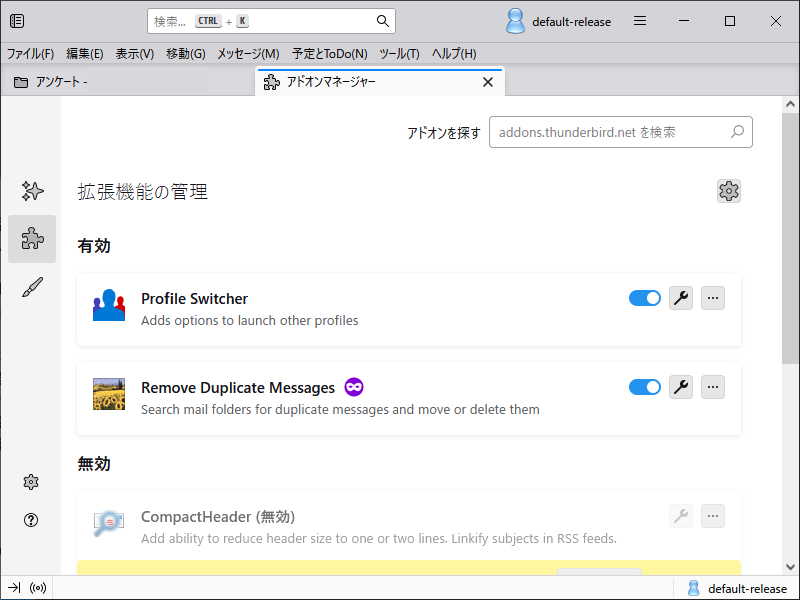The image size is (800, 600).
Task: Select the Extensions puzzle sidebar category
Action: pyautogui.click(x=32, y=239)
